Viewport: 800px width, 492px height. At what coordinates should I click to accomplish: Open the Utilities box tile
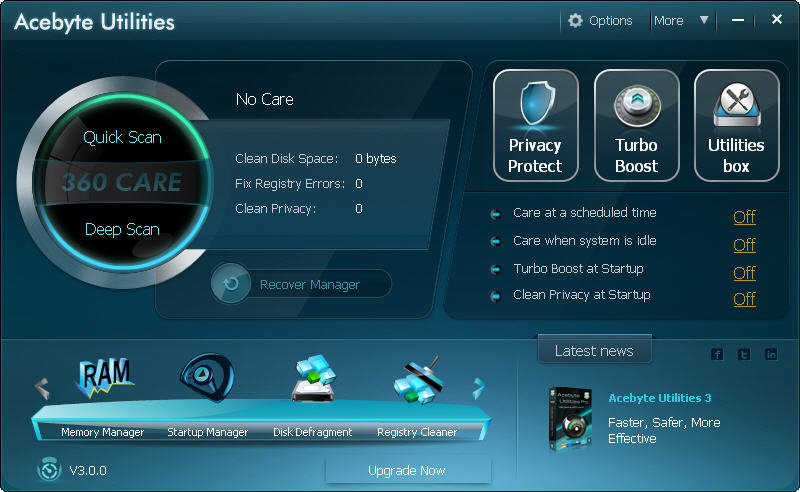[x=736, y=126]
